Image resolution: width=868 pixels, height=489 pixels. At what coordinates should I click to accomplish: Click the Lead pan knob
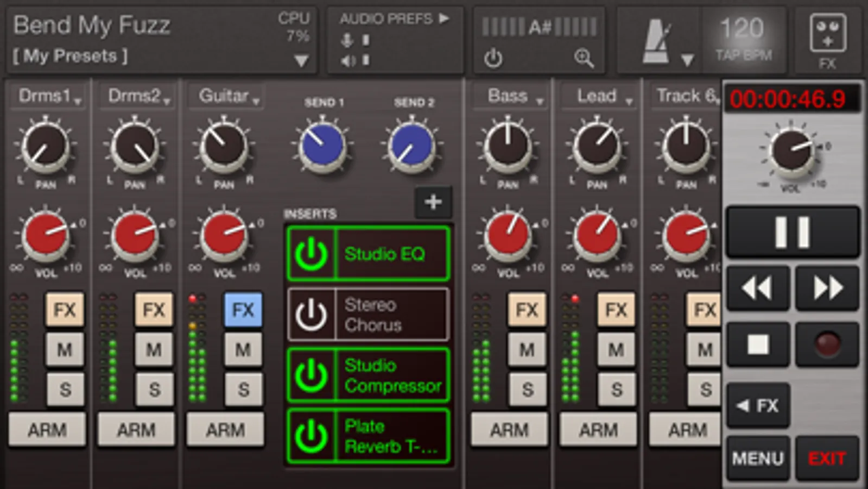597,145
